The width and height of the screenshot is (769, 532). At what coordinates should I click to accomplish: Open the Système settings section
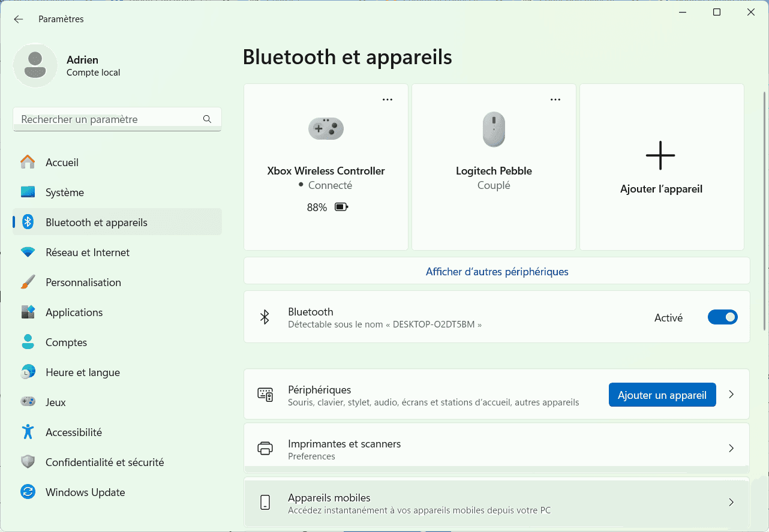click(x=117, y=193)
